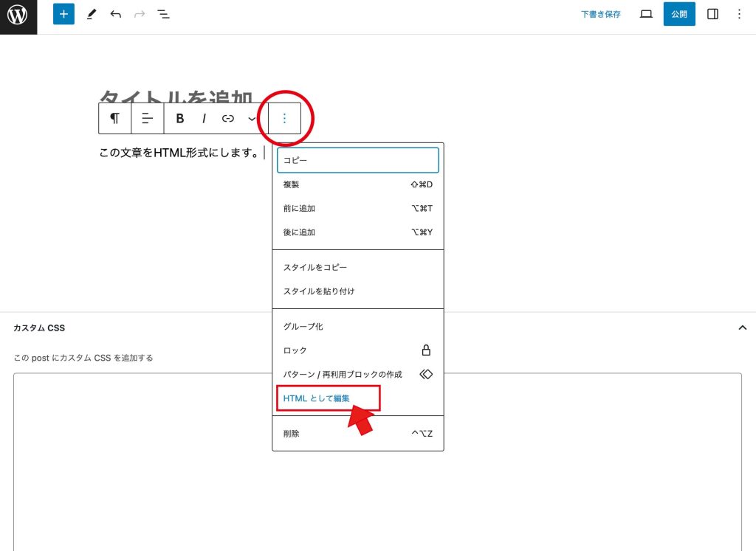Select 削除 to delete the block

pyautogui.click(x=358, y=434)
